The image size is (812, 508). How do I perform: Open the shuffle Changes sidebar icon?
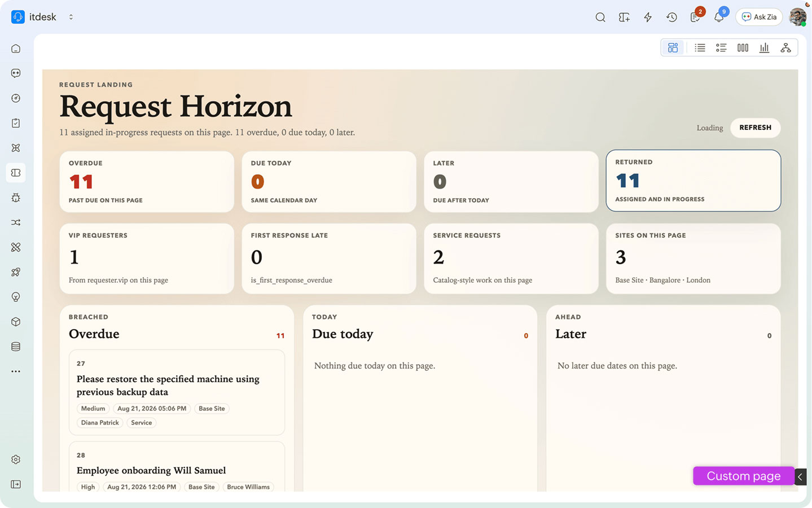coord(16,222)
